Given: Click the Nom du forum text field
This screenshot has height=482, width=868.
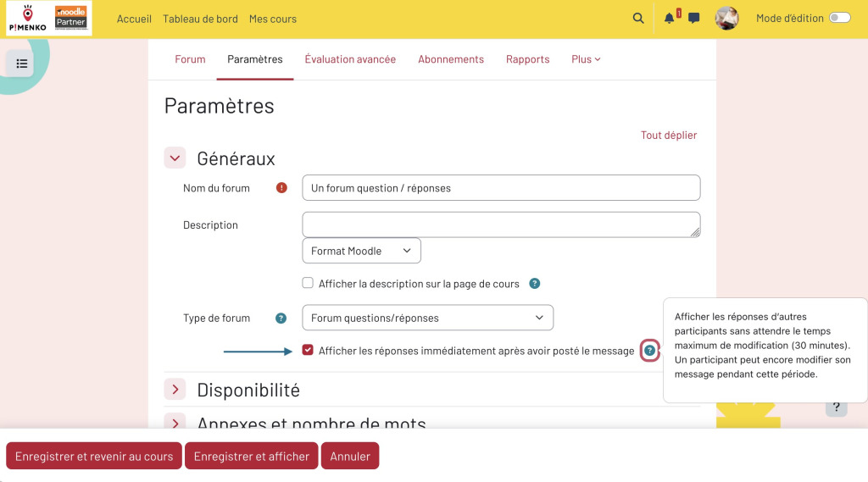Looking at the screenshot, I should click(x=501, y=187).
